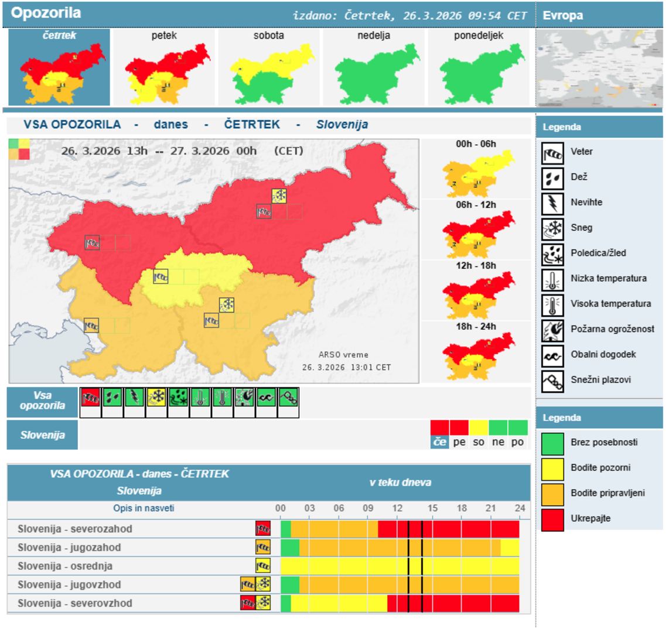Select the rain warning filter icon
Viewport: 669px width, 644px height.
pos(112,398)
